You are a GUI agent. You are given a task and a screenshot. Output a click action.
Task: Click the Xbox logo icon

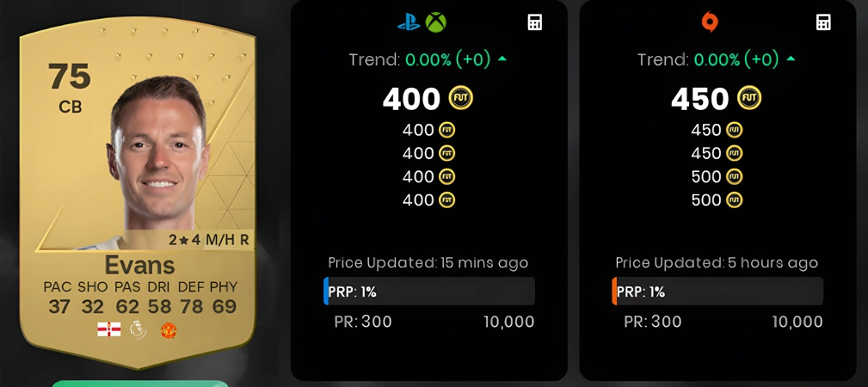pyautogui.click(x=435, y=22)
